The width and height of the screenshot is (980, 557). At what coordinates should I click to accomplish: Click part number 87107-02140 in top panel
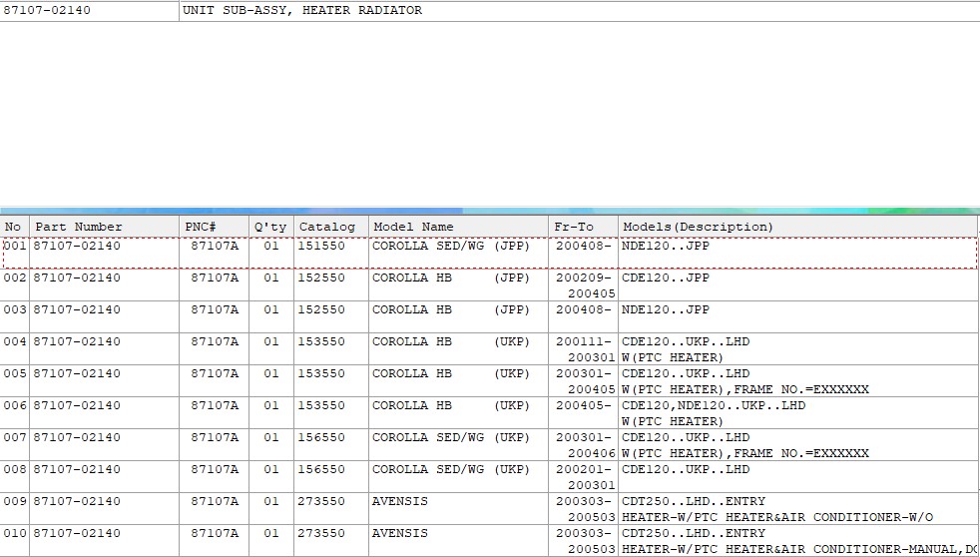(48, 10)
